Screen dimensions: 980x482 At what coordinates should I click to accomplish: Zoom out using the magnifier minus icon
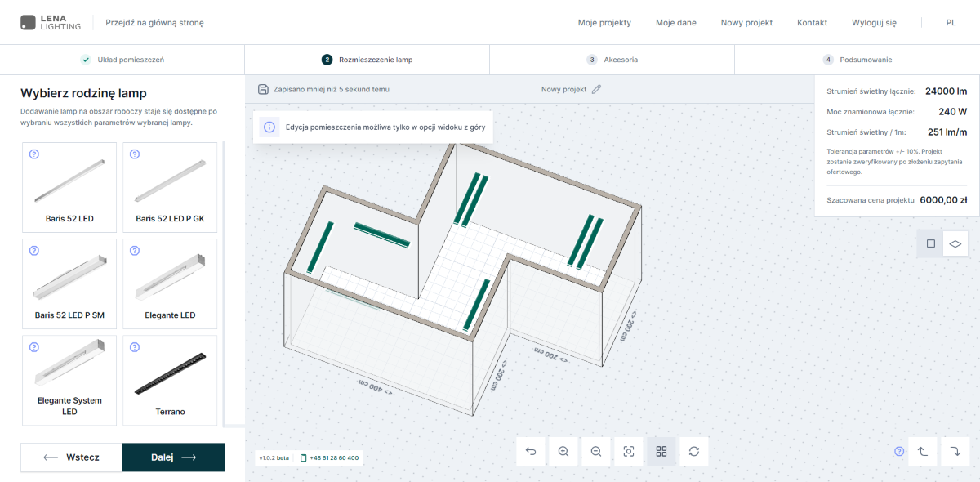(x=596, y=451)
